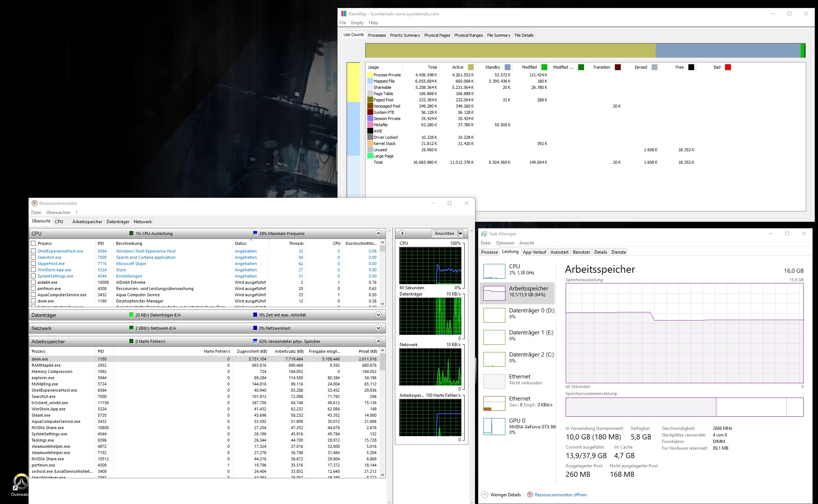Expand the Netzwerk section chevron
Image resolution: width=818 pixels, height=504 pixels.
click(378, 328)
